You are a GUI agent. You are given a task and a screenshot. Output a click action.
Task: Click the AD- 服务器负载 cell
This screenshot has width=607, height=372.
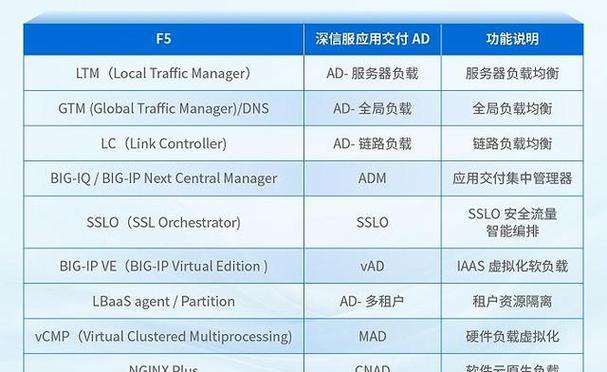pyautogui.click(x=372, y=73)
